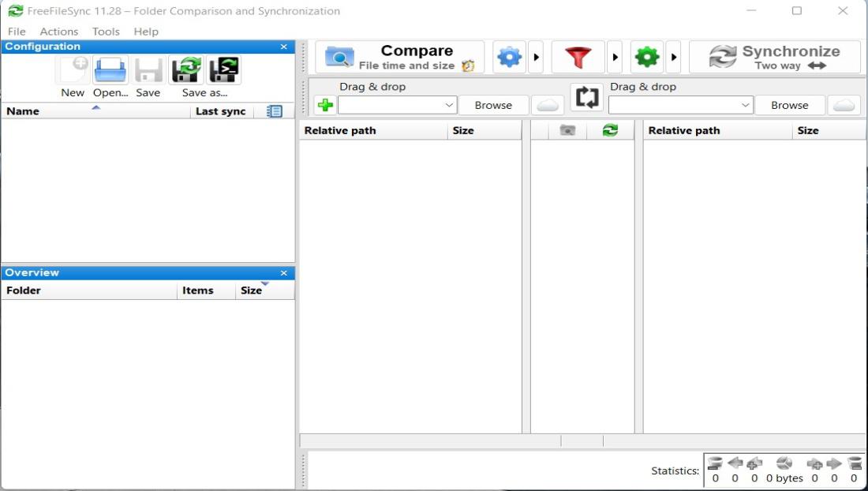Click Save as GUI job icon
The height and width of the screenshot is (491, 868).
(x=186, y=69)
